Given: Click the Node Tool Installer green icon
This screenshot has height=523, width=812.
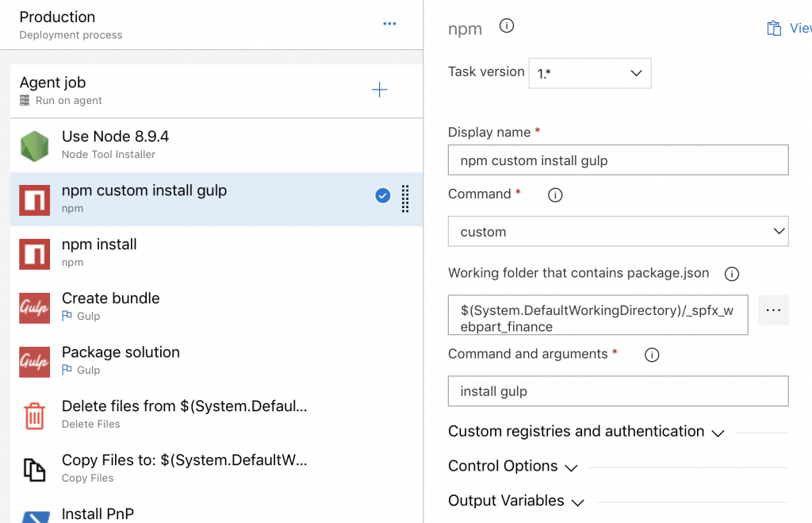Looking at the screenshot, I should tap(35, 146).
